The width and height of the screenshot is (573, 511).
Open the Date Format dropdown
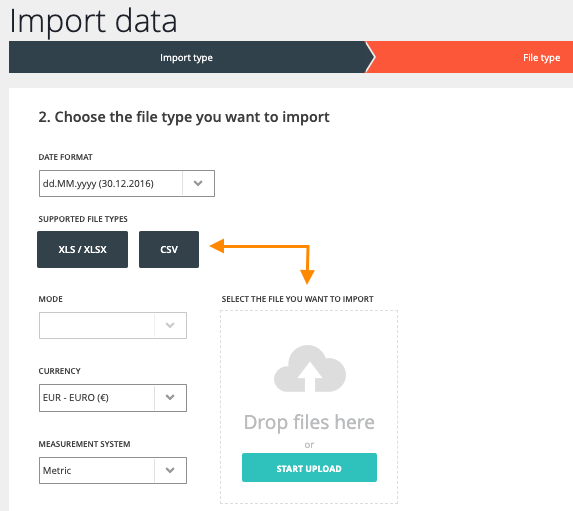click(x=126, y=183)
